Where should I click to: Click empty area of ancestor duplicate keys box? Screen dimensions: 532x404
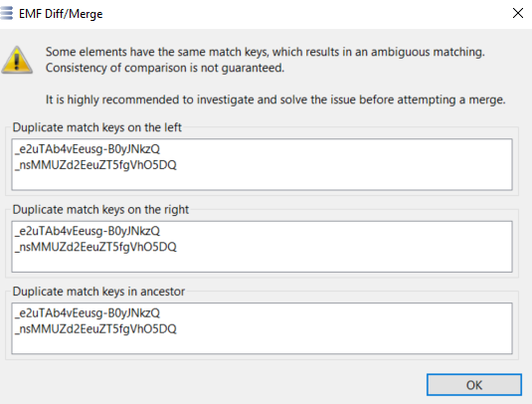(x=339, y=332)
